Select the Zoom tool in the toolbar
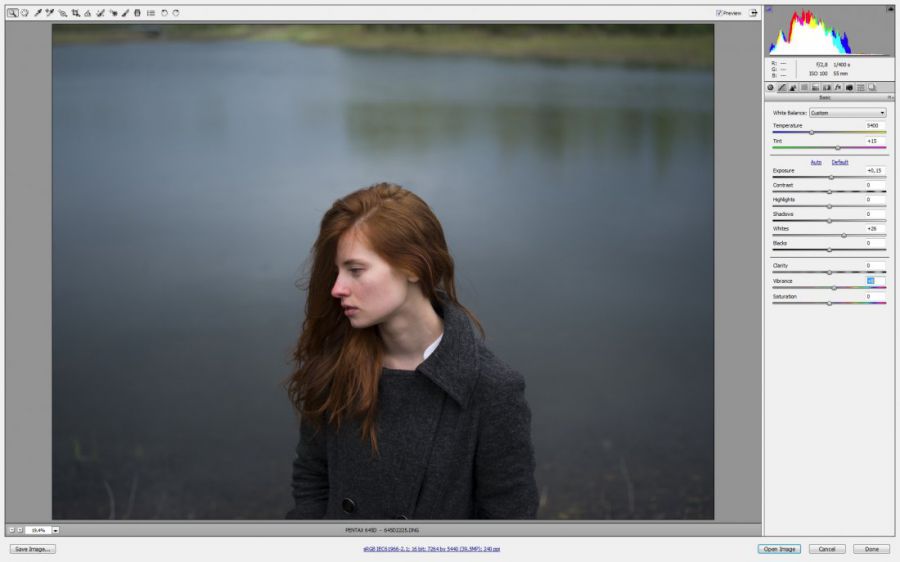Screen dimensions: 900x562 click(13, 13)
